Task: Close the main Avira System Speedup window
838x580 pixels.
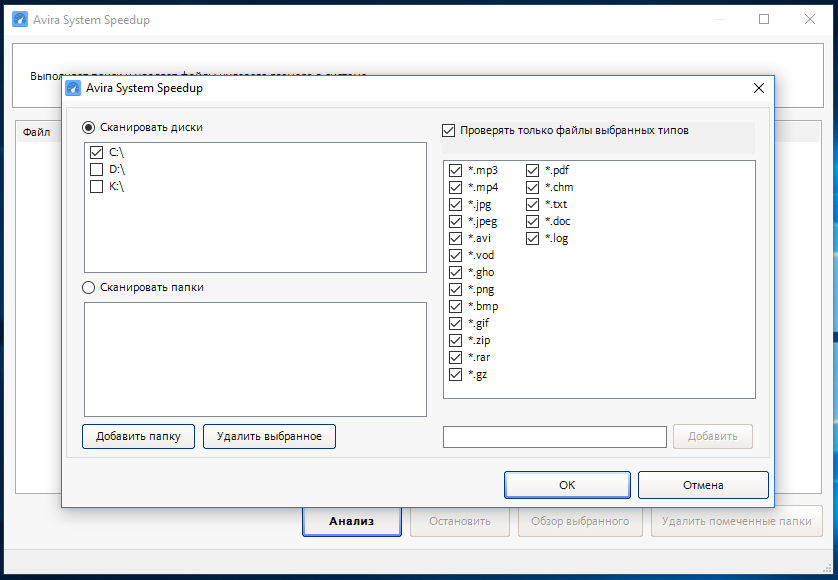Action: pyautogui.click(x=810, y=19)
